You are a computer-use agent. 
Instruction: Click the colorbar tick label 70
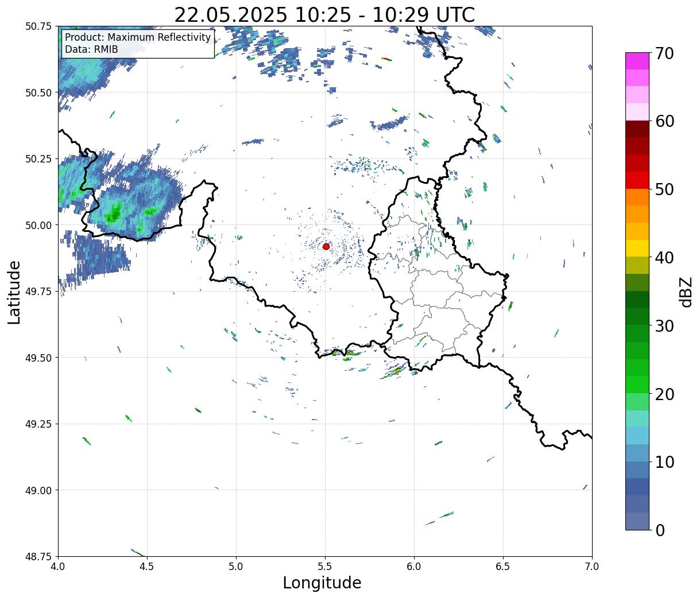pos(664,53)
